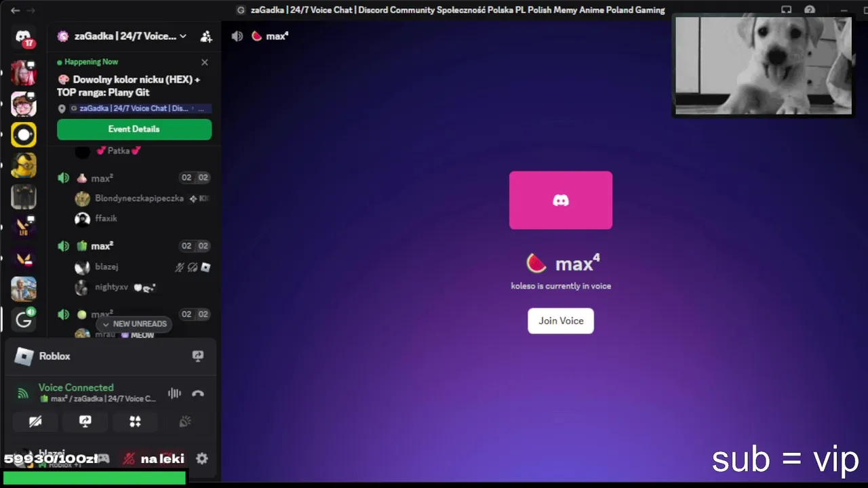The height and width of the screenshot is (488, 868).
Task: Open the Valorant logo server icon
Action: click(24, 258)
